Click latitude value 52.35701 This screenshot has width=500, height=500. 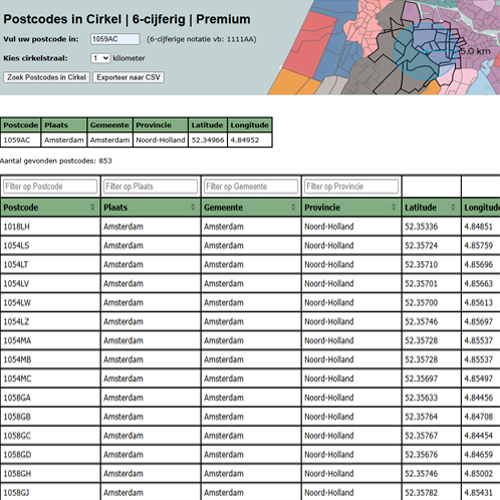(x=421, y=284)
